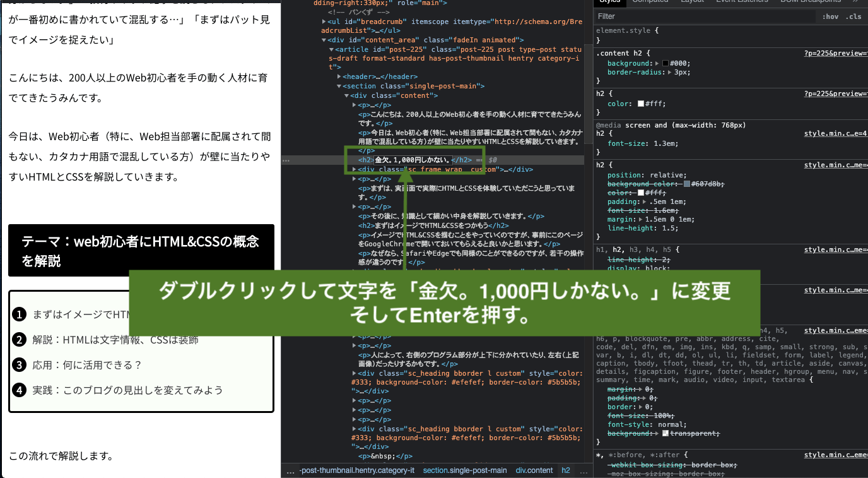Open white #fff swatch in h2 color rule
Screen dimensions: 868x478
click(641, 104)
